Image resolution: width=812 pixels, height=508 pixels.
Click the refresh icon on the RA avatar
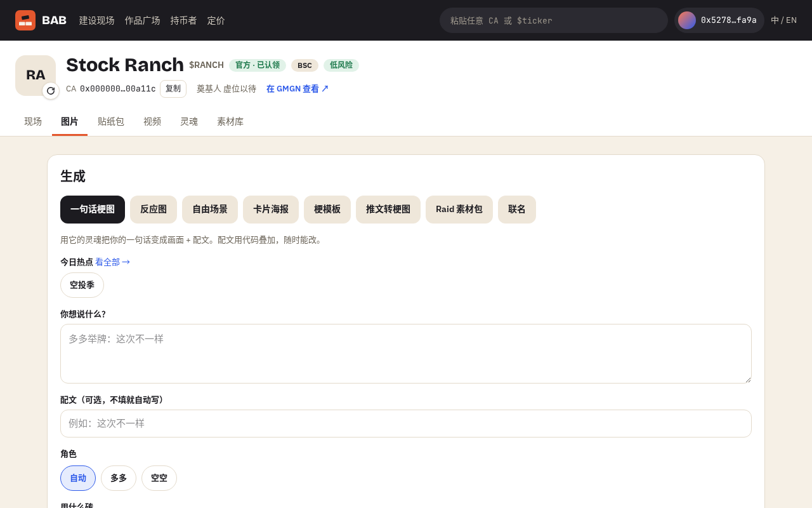(51, 91)
